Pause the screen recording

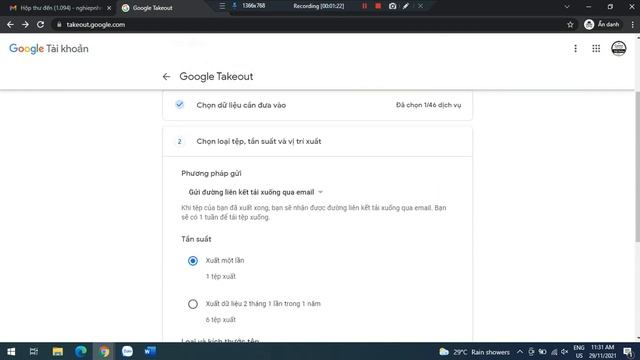point(364,6)
